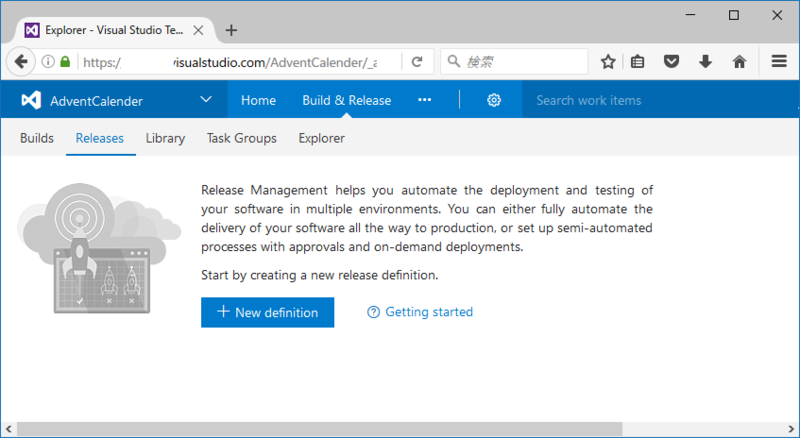Click the rocket release illustration
Viewport: 800px width, 438px height.
pos(99,248)
